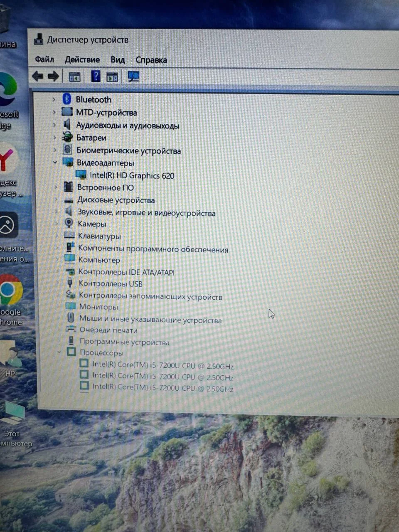The image size is (399, 532).
Task: Select the Дисковые устройства label
Action: click(116, 200)
